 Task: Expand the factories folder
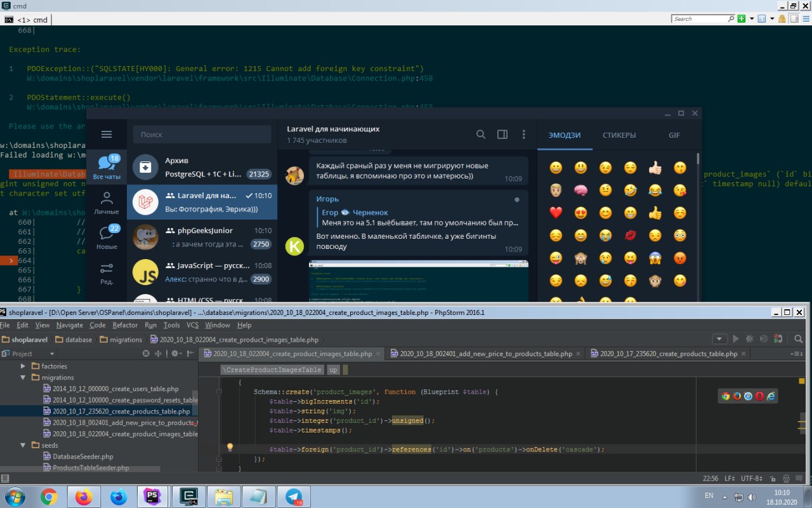pos(23,366)
